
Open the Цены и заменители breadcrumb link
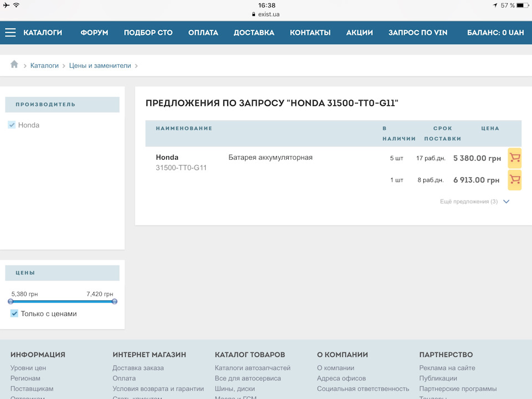click(x=100, y=65)
